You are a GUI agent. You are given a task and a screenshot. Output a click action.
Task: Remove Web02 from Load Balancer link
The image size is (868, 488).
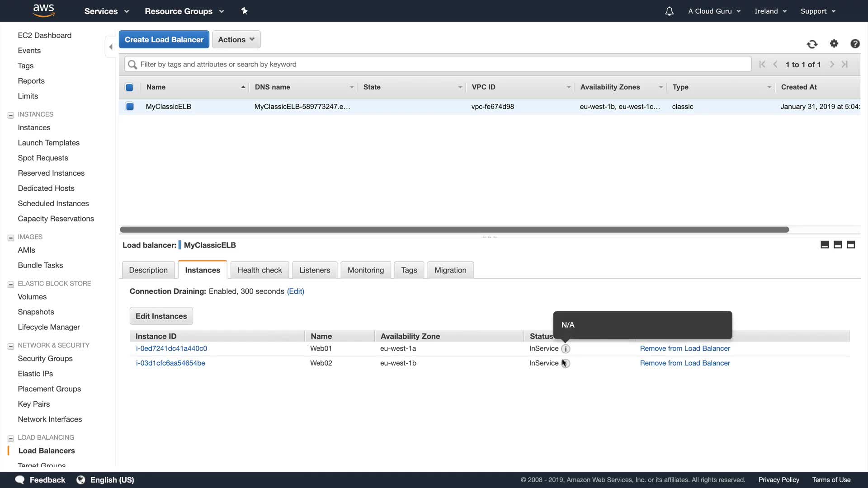pos(684,363)
